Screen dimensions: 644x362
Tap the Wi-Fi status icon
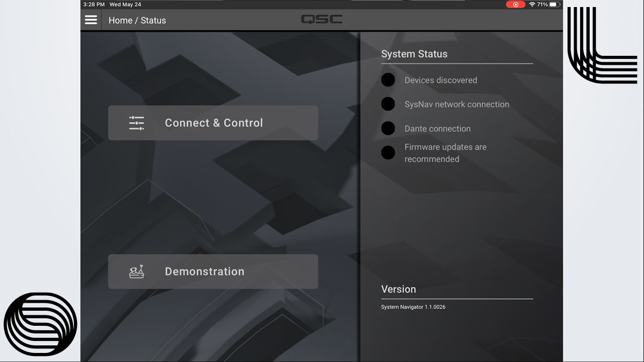tap(531, 5)
